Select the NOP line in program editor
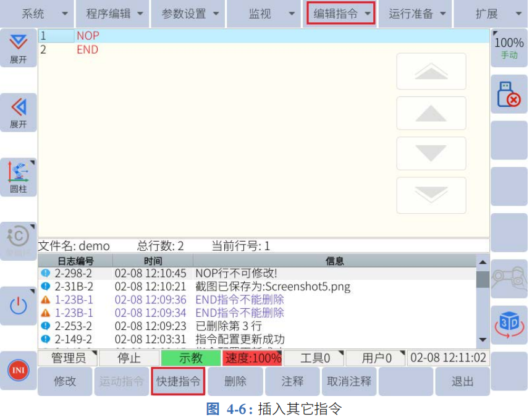Screen dimensions: 532x417 tap(88, 36)
